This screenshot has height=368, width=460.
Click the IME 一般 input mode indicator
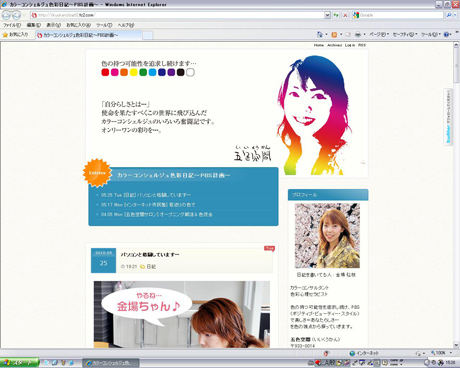[330, 362]
